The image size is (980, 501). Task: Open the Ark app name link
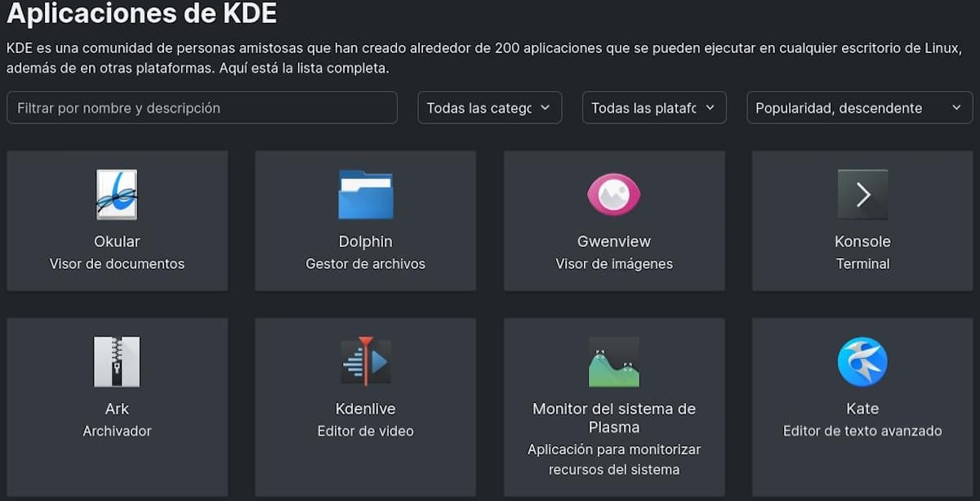pos(117,409)
